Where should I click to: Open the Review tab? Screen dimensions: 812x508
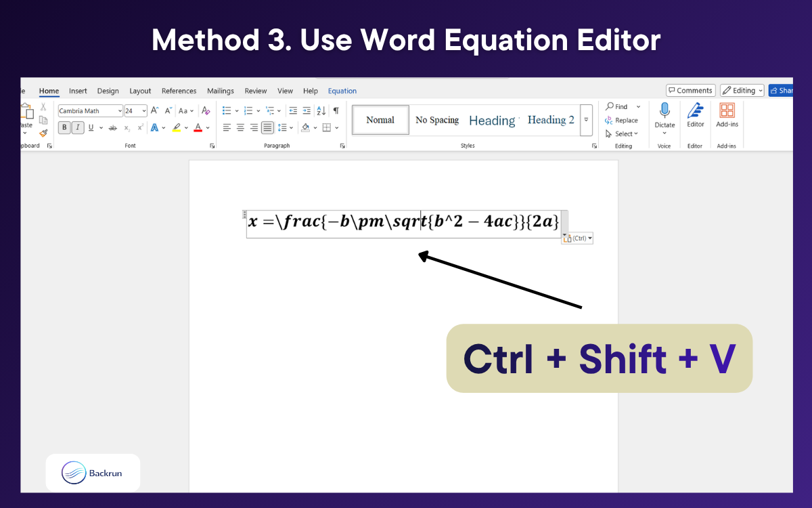[256, 91]
